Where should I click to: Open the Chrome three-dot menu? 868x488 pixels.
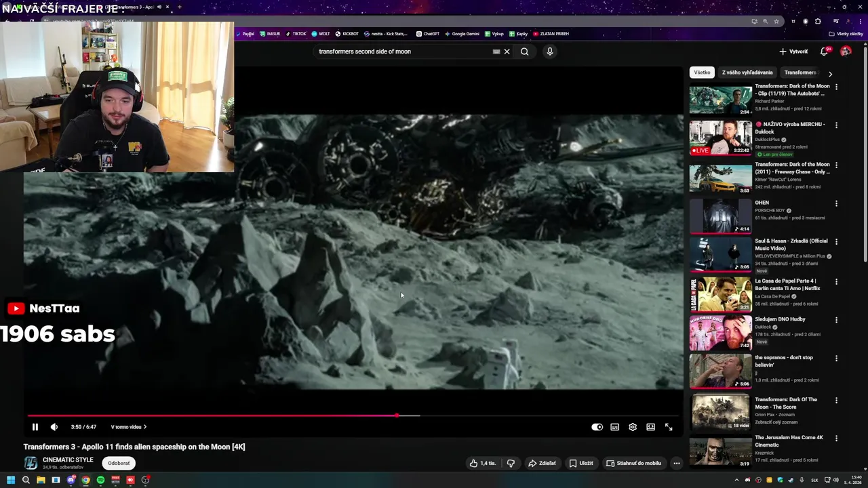(x=860, y=21)
